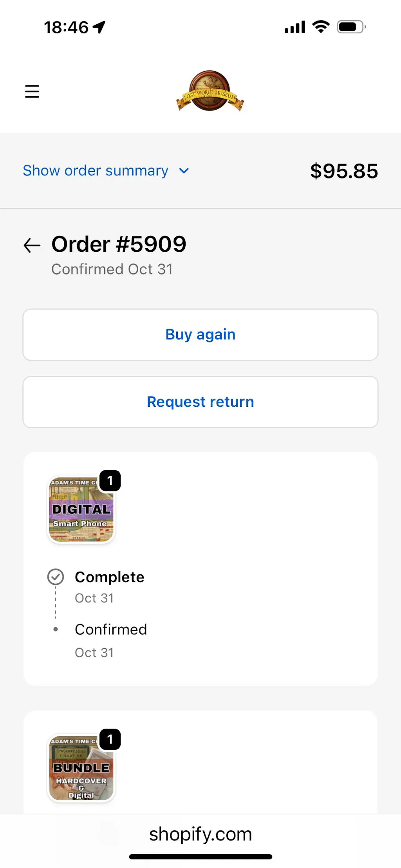This screenshot has height=868, width=401.
Task: Open the hamburger menu
Action: [32, 91]
